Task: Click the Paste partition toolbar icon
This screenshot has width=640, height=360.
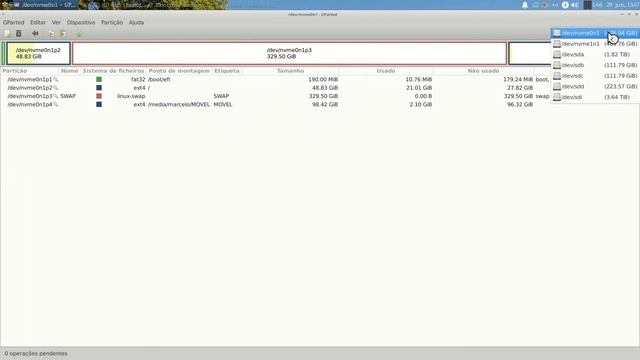Action: (63, 33)
